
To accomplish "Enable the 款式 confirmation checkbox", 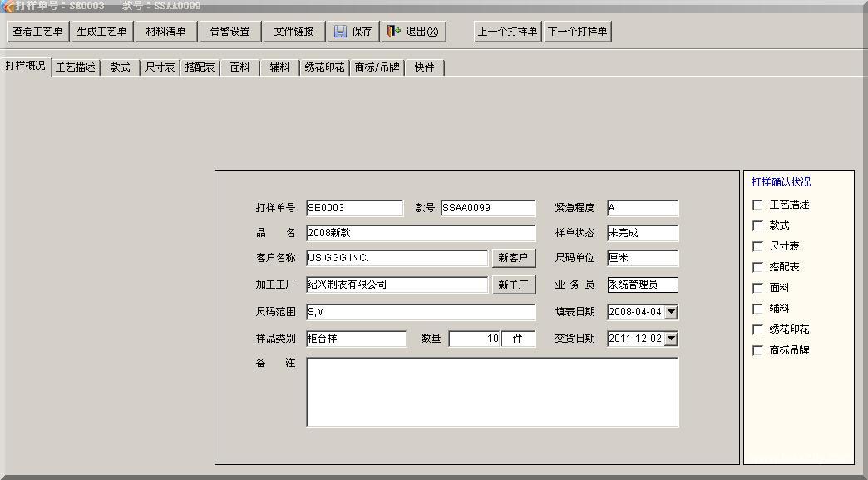I will tap(757, 225).
